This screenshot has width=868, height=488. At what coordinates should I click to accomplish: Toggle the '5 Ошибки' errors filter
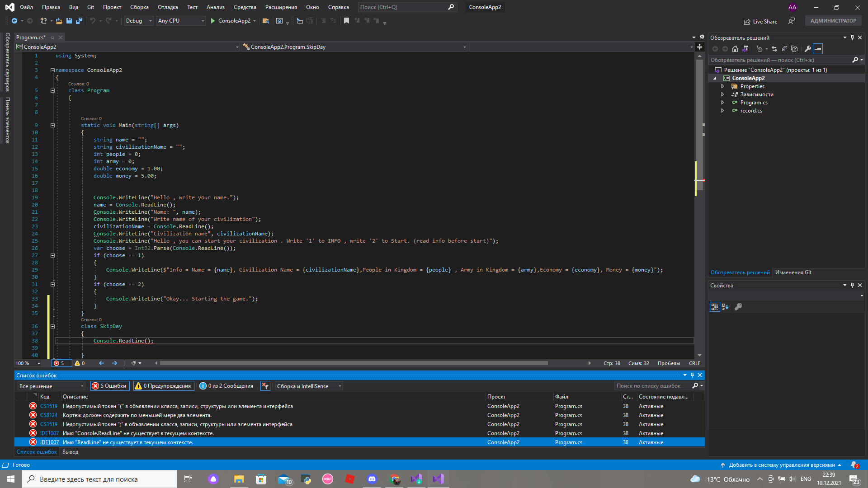pyautogui.click(x=109, y=386)
